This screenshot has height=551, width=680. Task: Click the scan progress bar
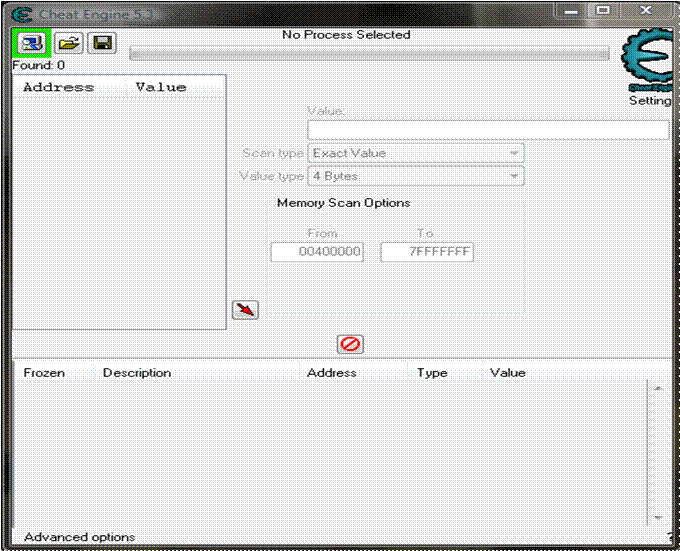[x=369, y=54]
